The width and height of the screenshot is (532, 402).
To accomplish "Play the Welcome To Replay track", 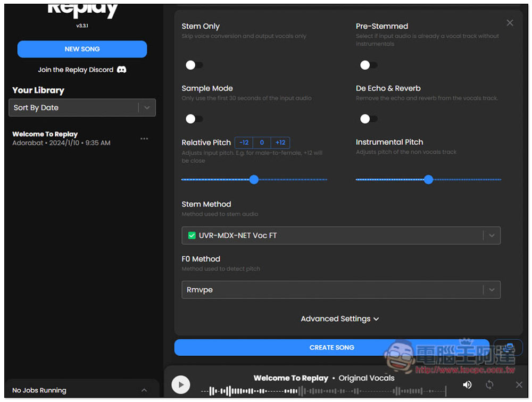I will click(x=180, y=384).
